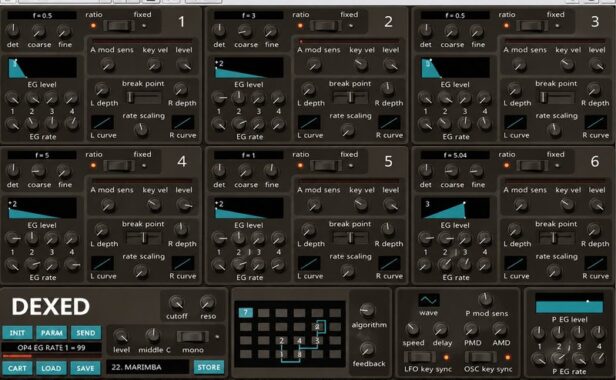This screenshot has height=380, width=616.
Task: Click operator 5 rate scaling knob
Action: tap(347, 270)
